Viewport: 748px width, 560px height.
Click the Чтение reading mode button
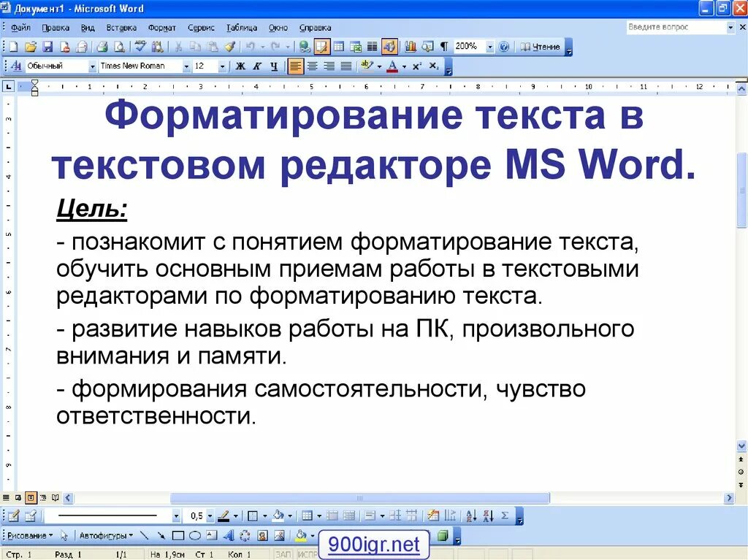pos(540,47)
